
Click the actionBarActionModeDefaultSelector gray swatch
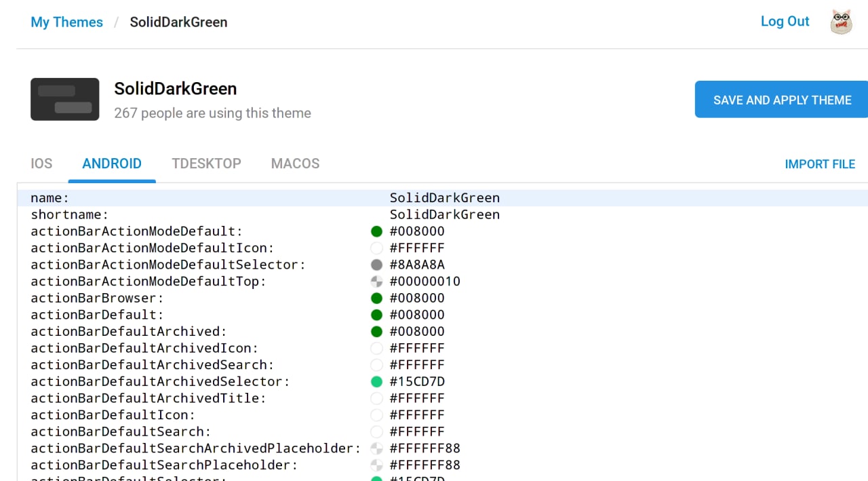pos(376,265)
